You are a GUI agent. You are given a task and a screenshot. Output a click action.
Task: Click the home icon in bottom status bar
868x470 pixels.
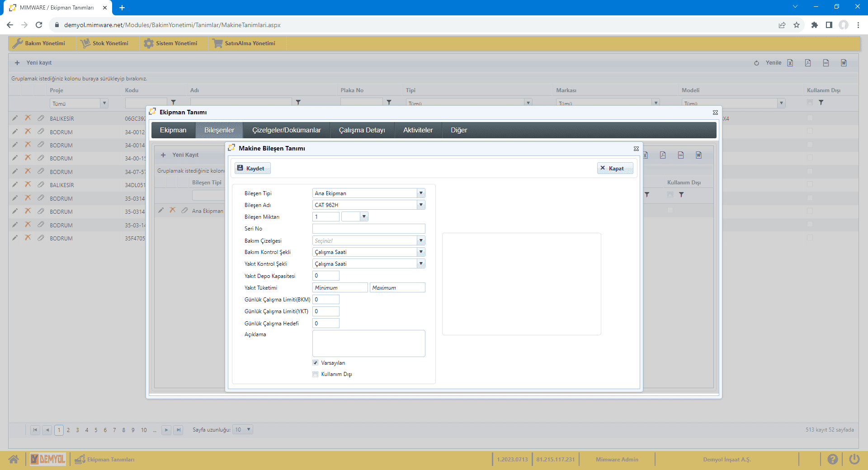14,460
